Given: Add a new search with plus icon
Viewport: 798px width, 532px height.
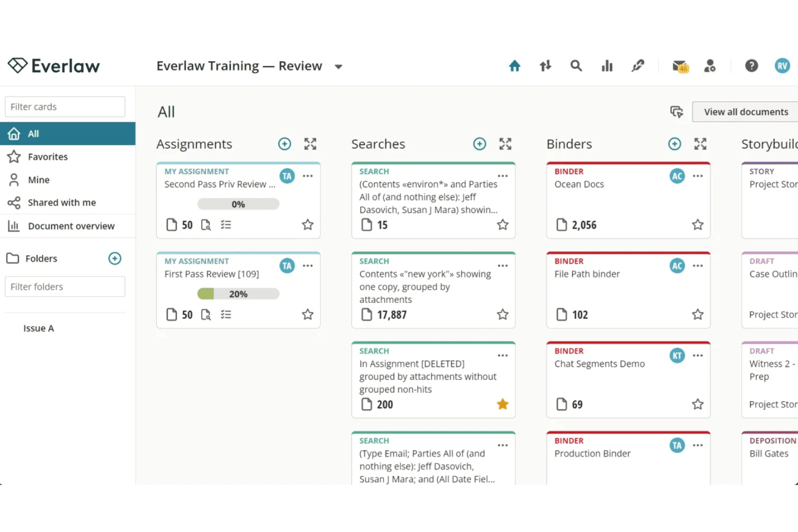Looking at the screenshot, I should coord(480,144).
